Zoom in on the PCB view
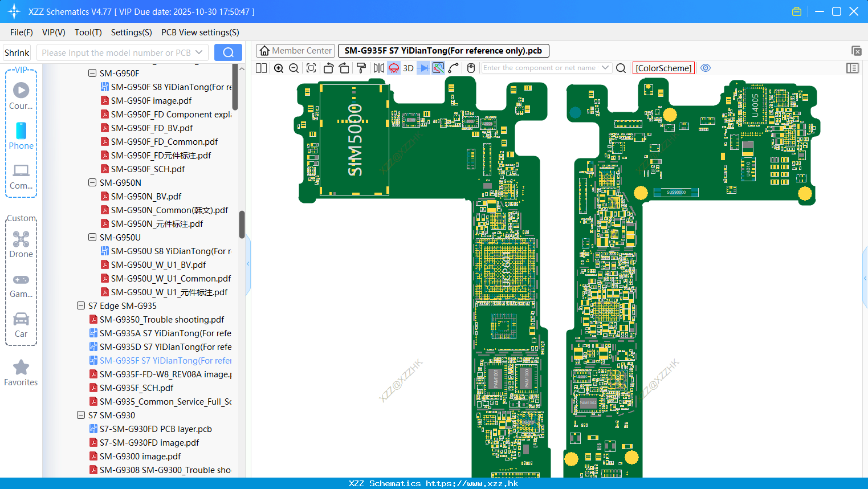This screenshot has width=868, height=489. [x=279, y=68]
